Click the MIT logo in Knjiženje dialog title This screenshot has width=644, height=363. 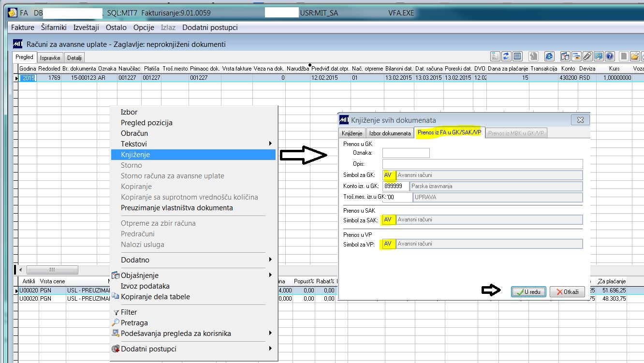[x=344, y=120]
